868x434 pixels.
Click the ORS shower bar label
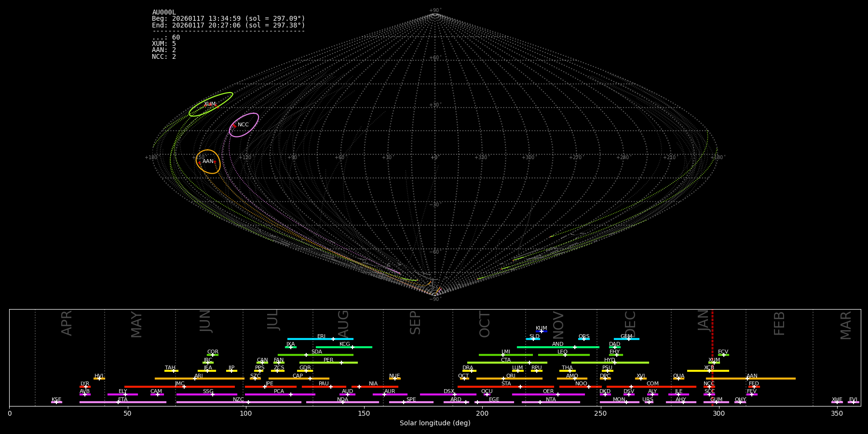coord(584,337)
